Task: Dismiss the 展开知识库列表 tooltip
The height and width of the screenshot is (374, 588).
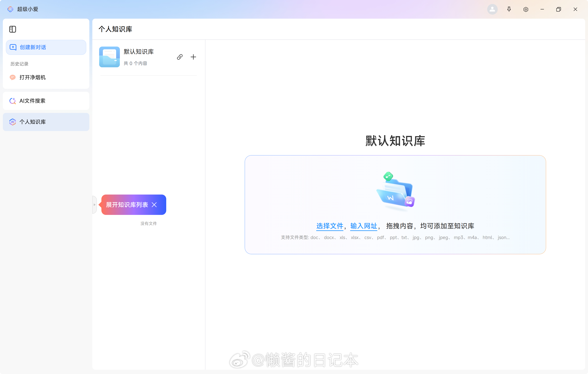Action: point(154,205)
